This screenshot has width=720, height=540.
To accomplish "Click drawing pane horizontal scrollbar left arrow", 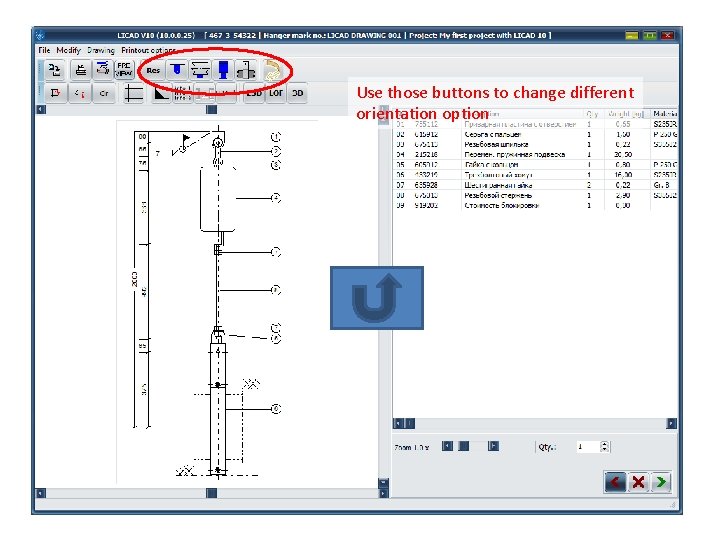I will 41,493.
